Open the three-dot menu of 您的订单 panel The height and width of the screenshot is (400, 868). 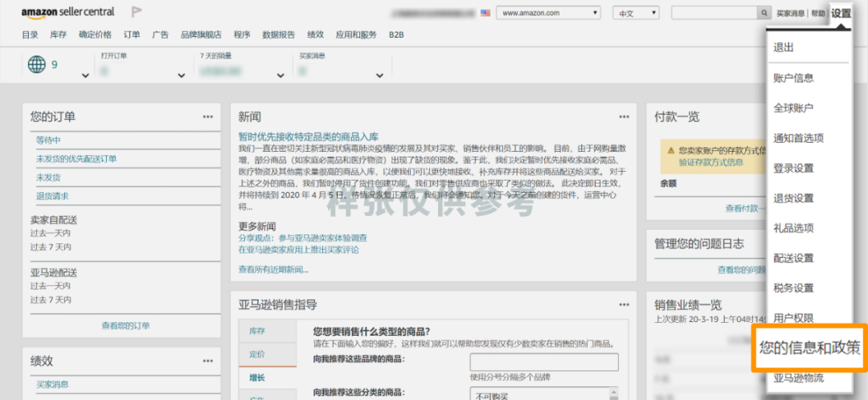[x=207, y=116]
